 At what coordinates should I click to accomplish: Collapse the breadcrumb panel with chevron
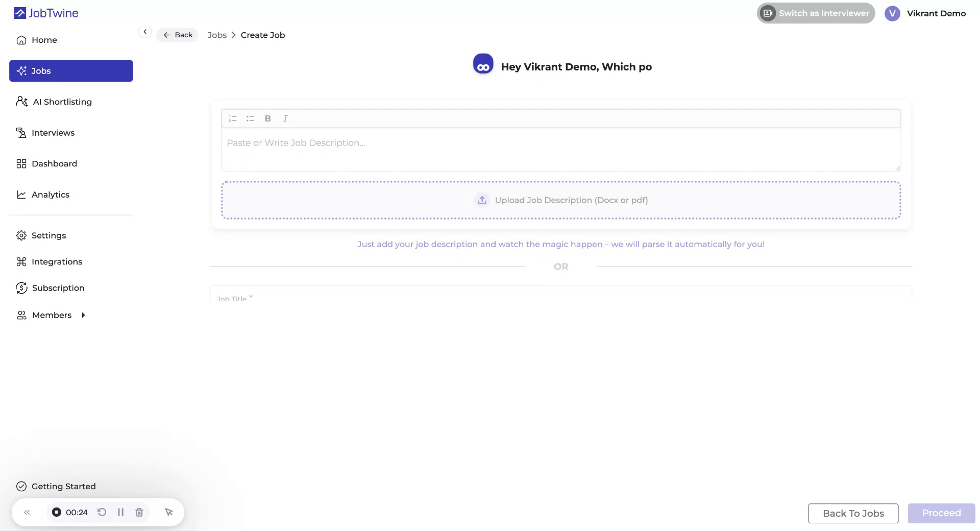(x=145, y=31)
